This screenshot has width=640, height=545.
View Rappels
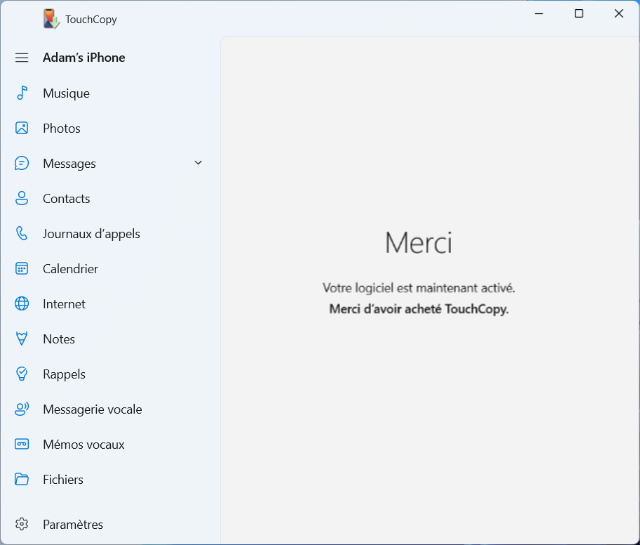tap(110, 374)
